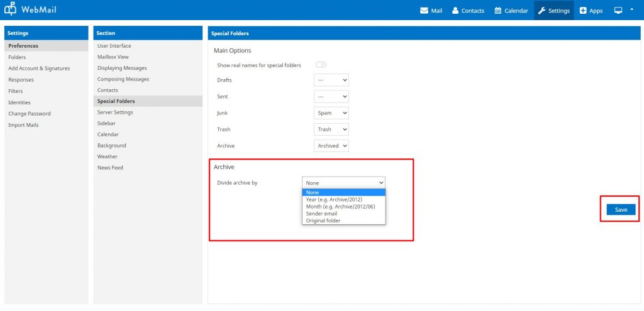
Task: Open the Server Settings section
Action: pos(115,112)
